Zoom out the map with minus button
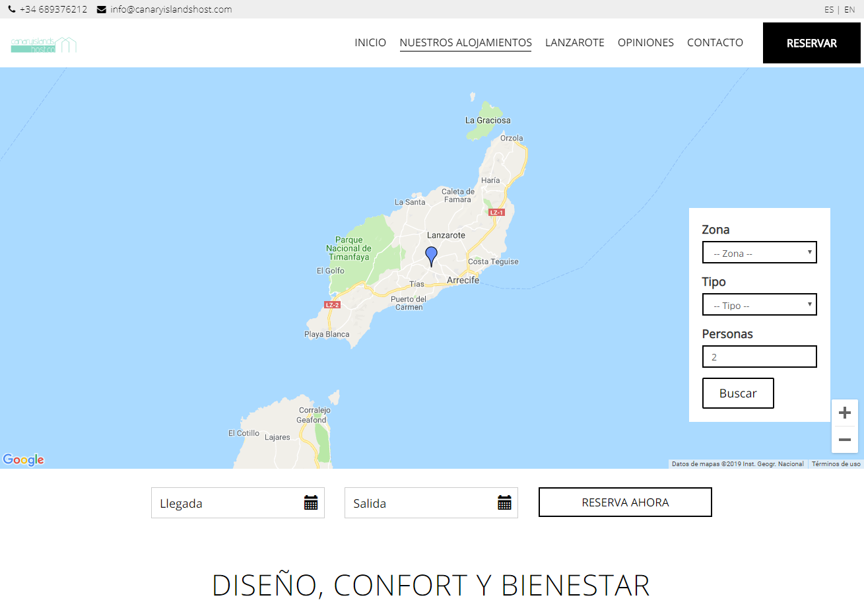The width and height of the screenshot is (864, 616). point(844,440)
